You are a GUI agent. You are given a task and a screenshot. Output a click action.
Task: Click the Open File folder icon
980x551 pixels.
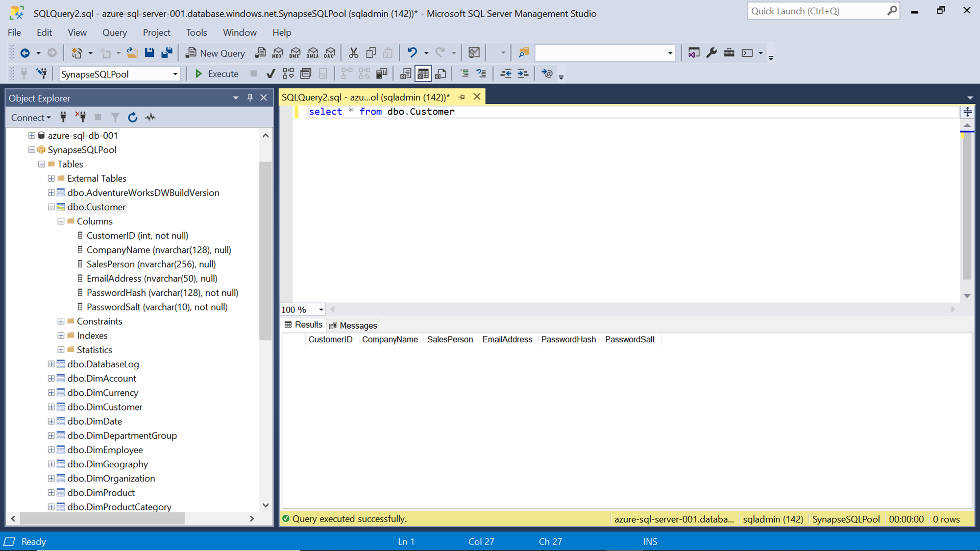tap(132, 53)
